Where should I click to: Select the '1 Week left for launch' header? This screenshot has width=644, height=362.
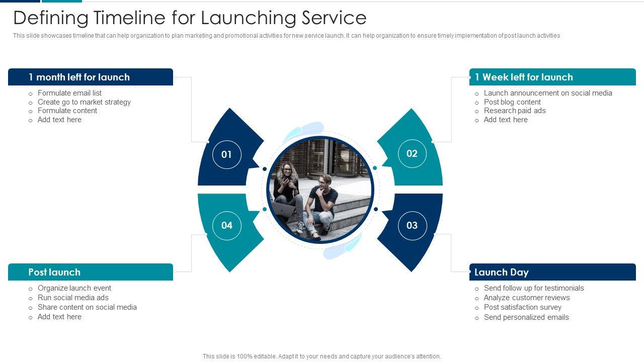pyautogui.click(x=552, y=77)
